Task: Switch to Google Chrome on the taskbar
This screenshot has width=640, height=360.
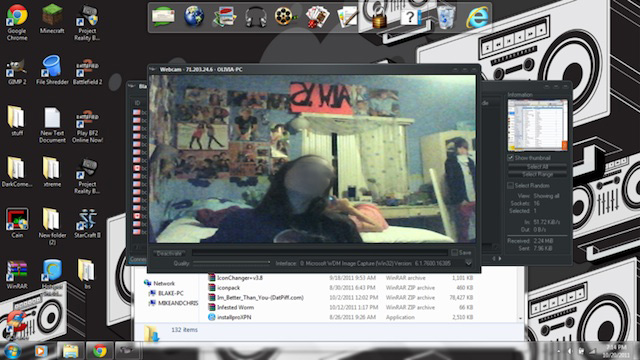Action: [x=99, y=351]
